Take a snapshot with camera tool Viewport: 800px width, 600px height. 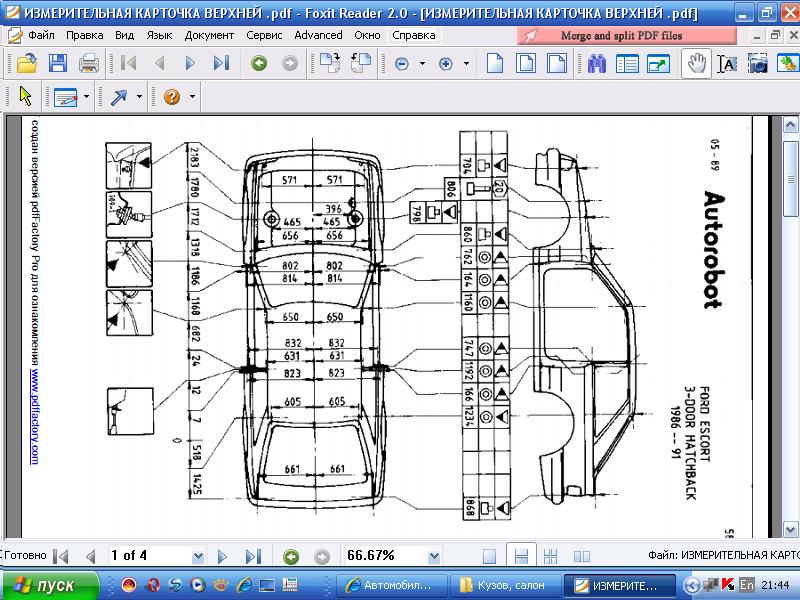(758, 64)
